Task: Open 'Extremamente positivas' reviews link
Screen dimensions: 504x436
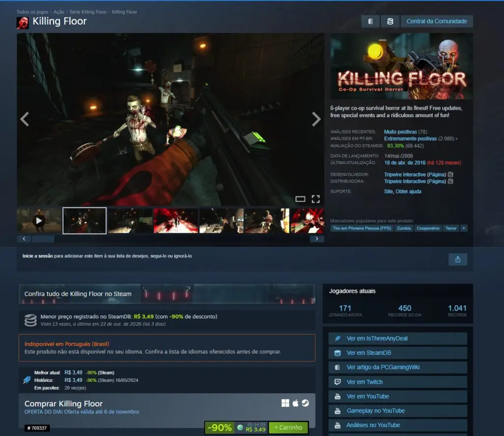Action: click(410, 139)
